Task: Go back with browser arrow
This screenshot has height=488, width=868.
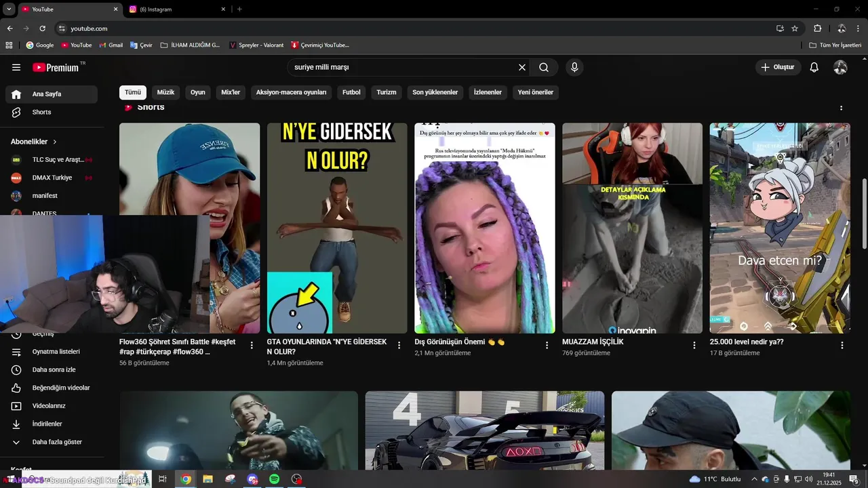Action: point(9,28)
